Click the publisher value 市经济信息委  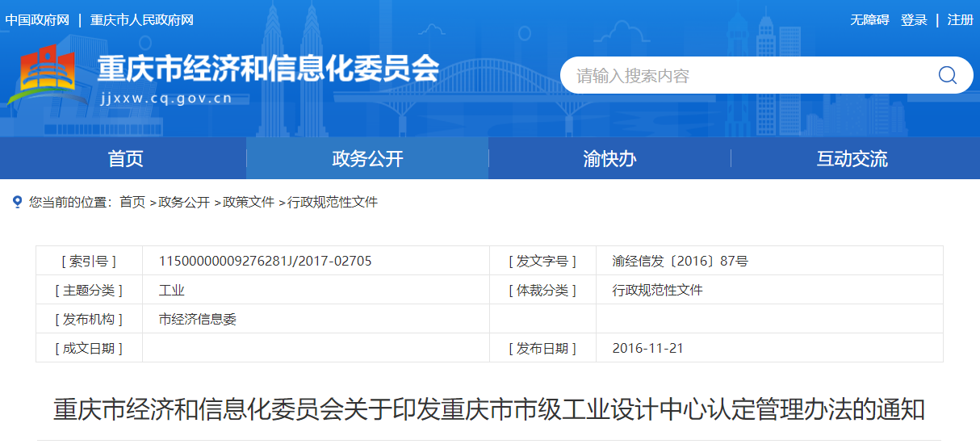click(x=198, y=319)
